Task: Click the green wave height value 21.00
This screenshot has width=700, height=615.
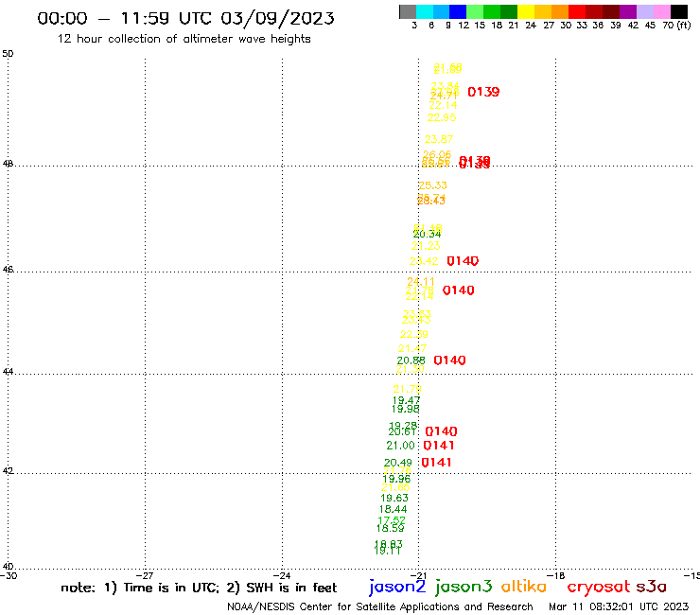Action: 400,446
